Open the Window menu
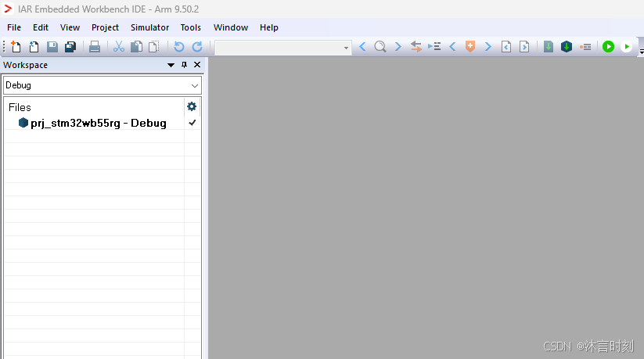 coord(231,27)
